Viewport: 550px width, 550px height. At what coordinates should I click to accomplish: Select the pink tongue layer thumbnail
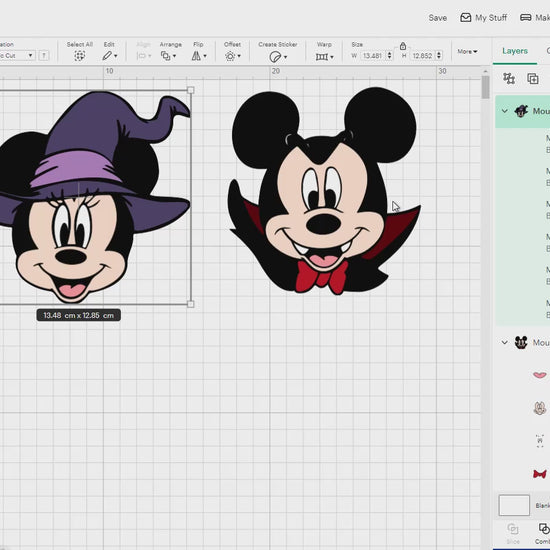tap(539, 375)
